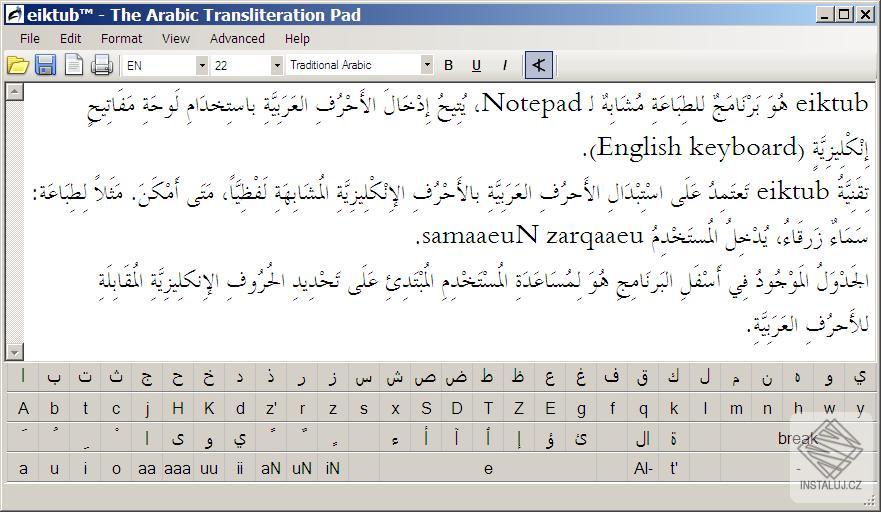The width and height of the screenshot is (881, 512).
Task: Click the text 'samaaeuN zarqaaeu' in the editor
Action: pyautogui.click(x=533, y=235)
